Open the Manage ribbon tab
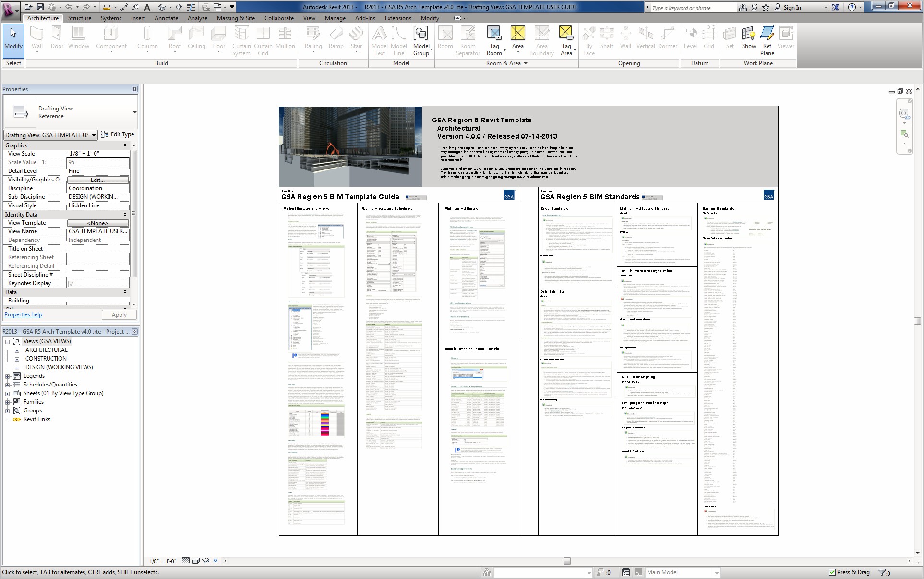This screenshot has width=924, height=579. 335,18
